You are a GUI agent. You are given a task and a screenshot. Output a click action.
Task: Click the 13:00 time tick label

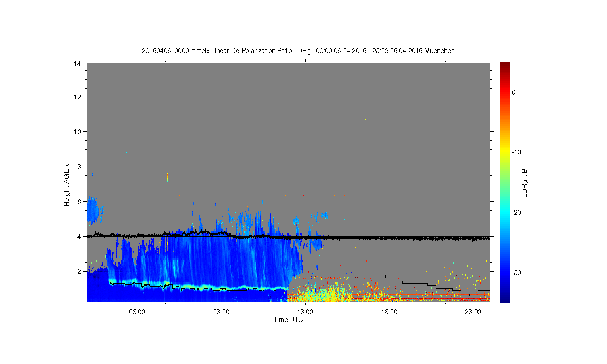click(305, 312)
